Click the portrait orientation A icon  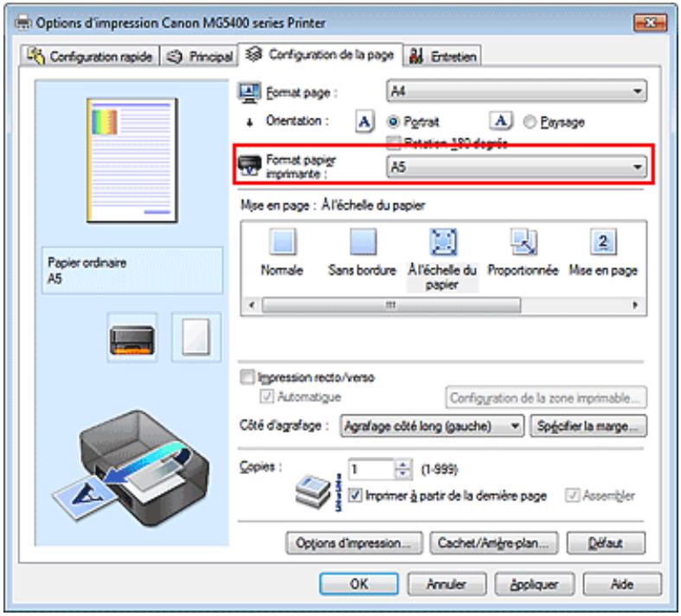(364, 121)
